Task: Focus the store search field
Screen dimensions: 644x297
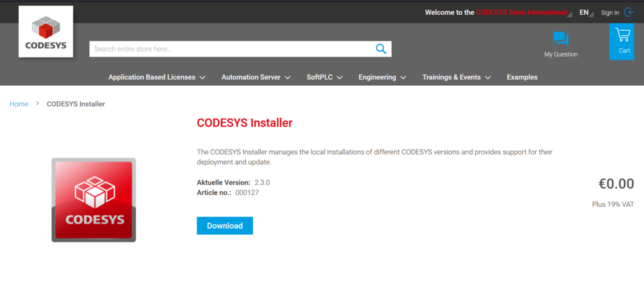Action: click(240, 49)
